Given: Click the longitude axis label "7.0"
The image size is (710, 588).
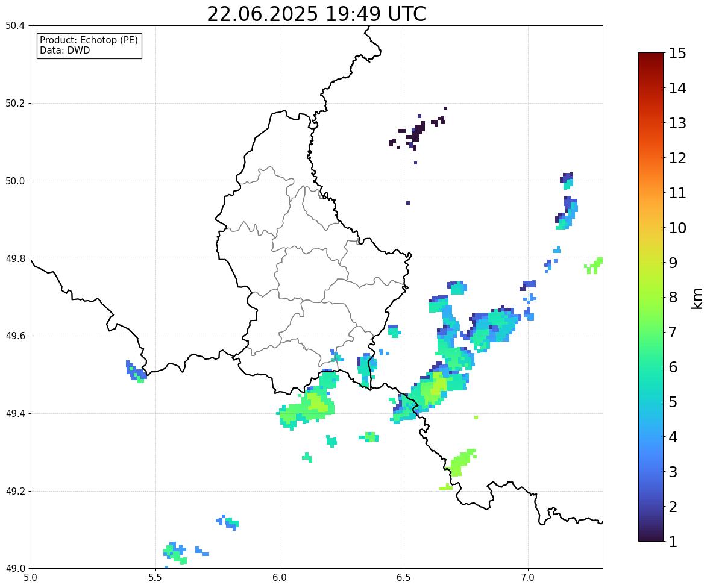Looking at the screenshot, I should pyautogui.click(x=528, y=578).
